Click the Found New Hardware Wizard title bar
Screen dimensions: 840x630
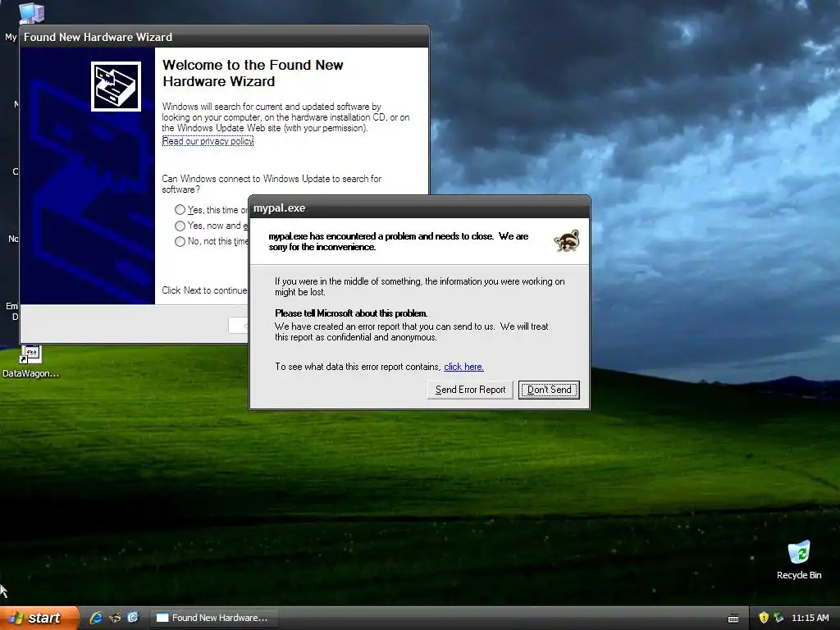pos(225,37)
